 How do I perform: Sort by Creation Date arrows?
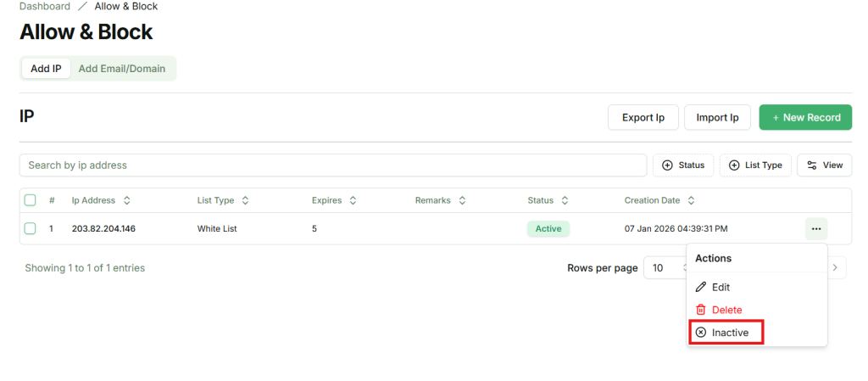click(x=691, y=201)
